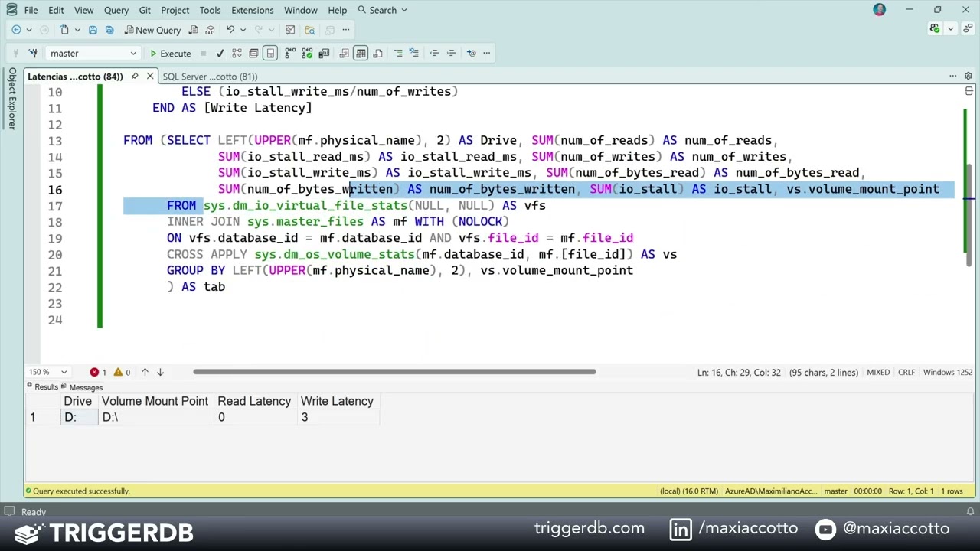This screenshot has width=980, height=551.
Task: Toggle Results to Grid mode
Action: (x=361, y=53)
